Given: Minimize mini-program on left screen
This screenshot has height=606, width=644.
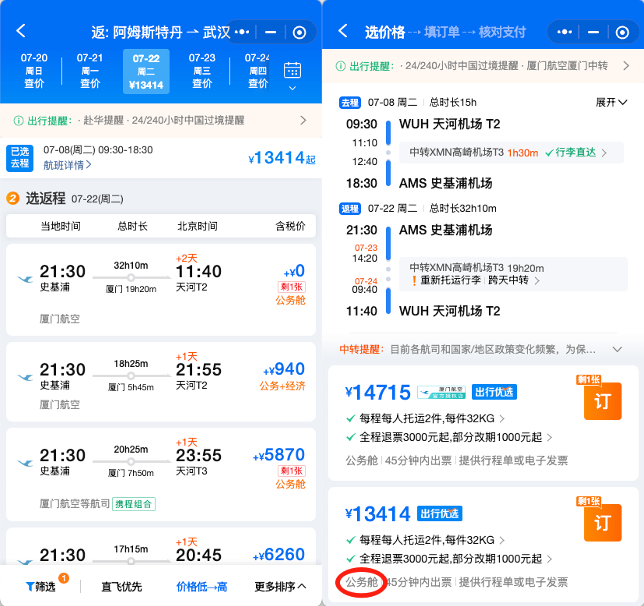Looking at the screenshot, I should point(270,32).
